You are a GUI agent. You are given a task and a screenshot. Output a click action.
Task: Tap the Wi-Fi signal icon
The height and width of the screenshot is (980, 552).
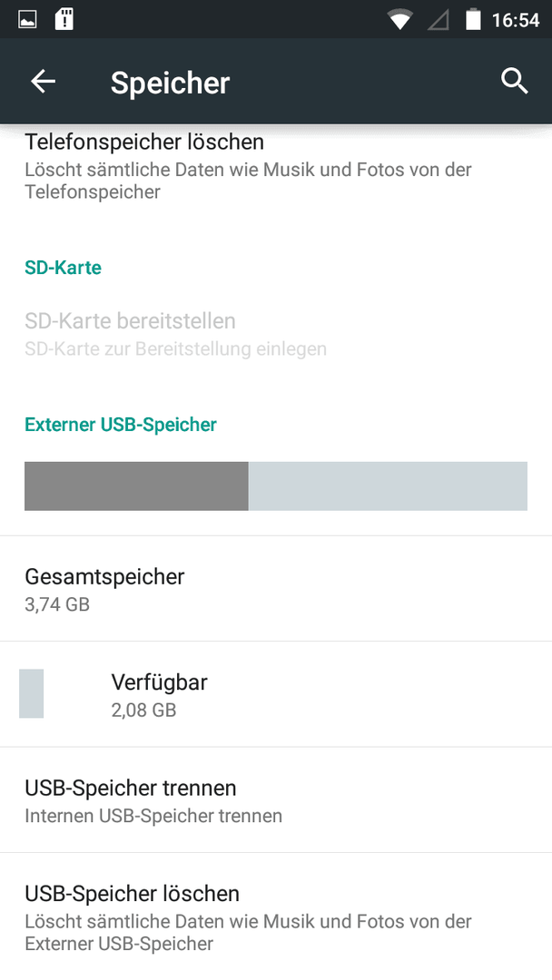coord(399,20)
